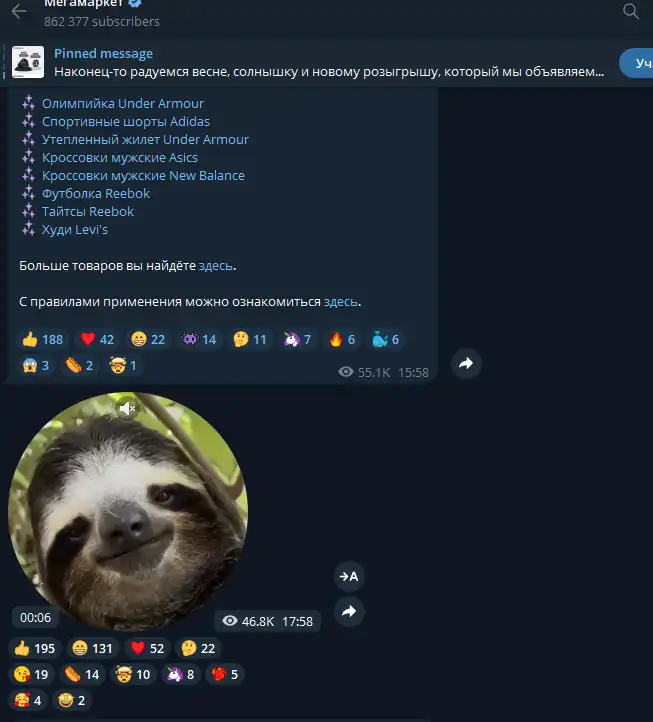Screen dimensions: 653x722
Task: Forward the sloth video message
Action: click(x=349, y=611)
